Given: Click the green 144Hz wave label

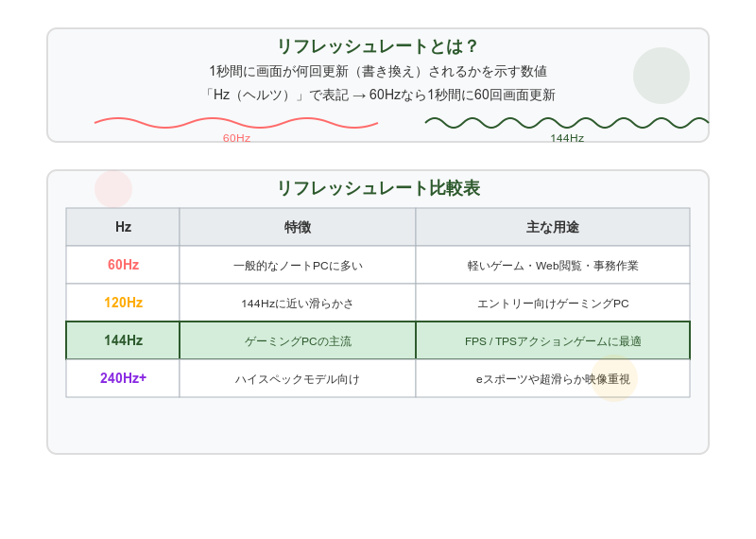Looking at the screenshot, I should point(567,138).
